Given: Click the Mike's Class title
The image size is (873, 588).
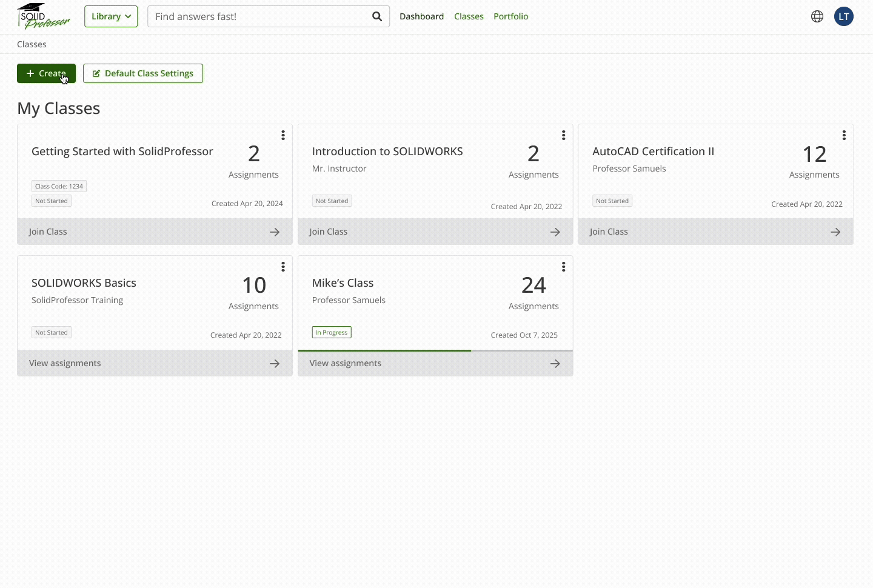Looking at the screenshot, I should [x=343, y=283].
